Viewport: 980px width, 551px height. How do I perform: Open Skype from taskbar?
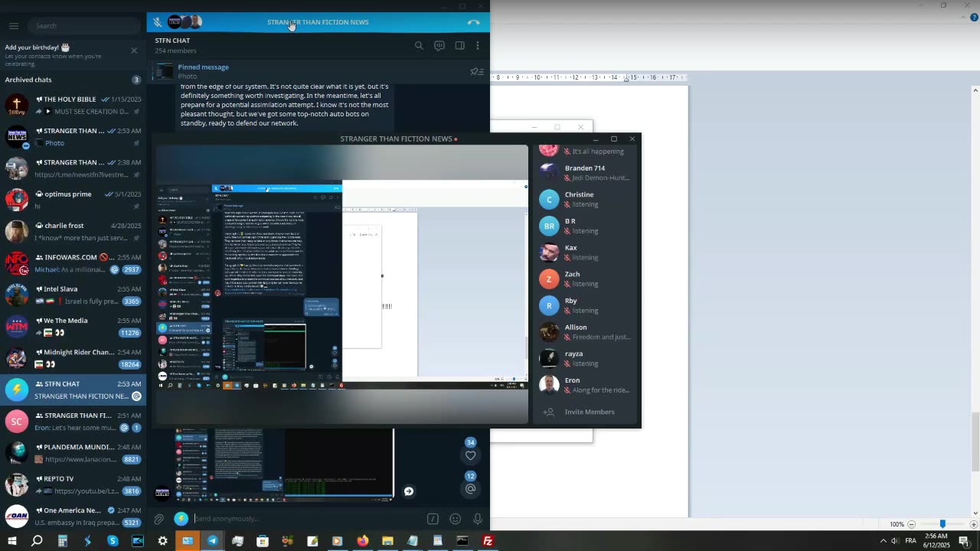click(x=113, y=541)
